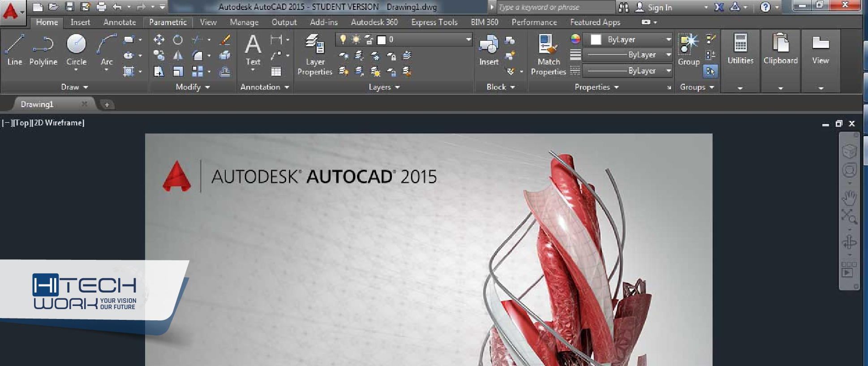Click the Group tool icon
The image size is (868, 366).
click(688, 50)
